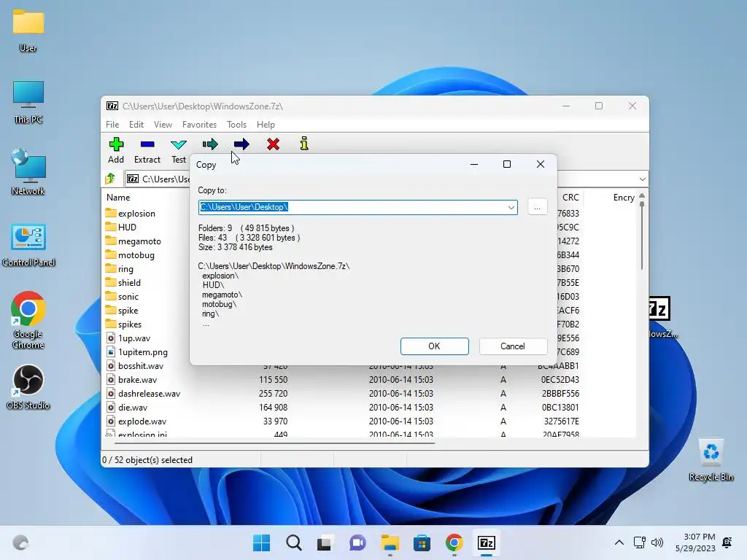Open the User folder desktop icon
Screen dimensions: 747x560
(28, 30)
